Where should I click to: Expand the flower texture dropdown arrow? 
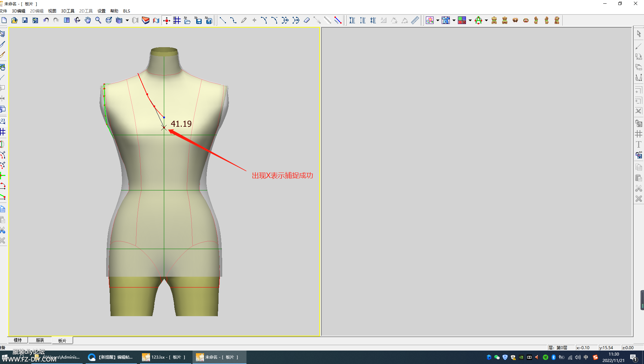coord(438,21)
